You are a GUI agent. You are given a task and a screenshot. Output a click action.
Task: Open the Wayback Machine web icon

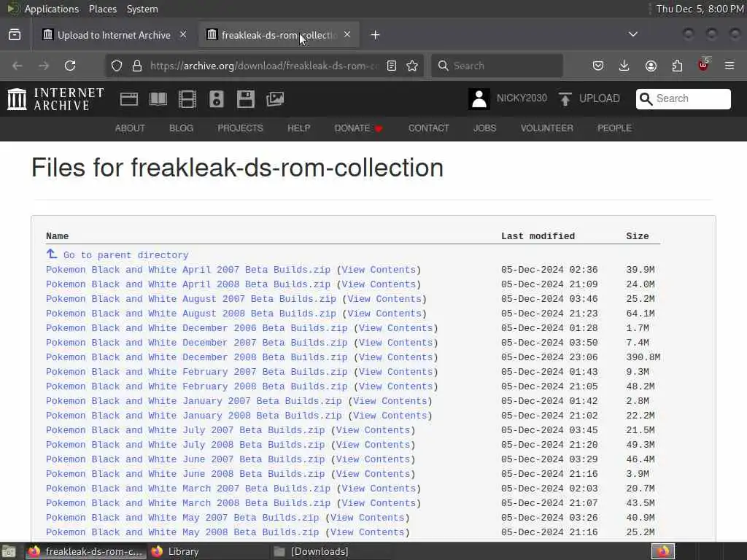tap(129, 99)
